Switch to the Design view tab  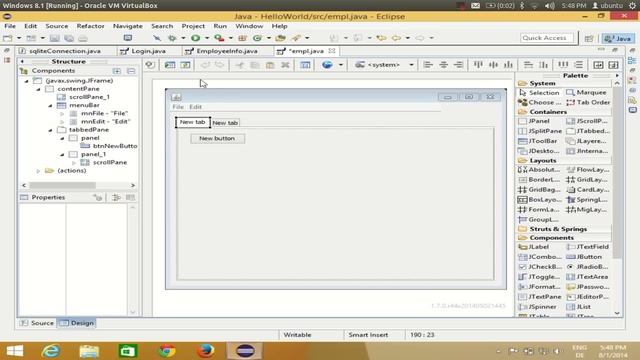[x=77, y=323]
